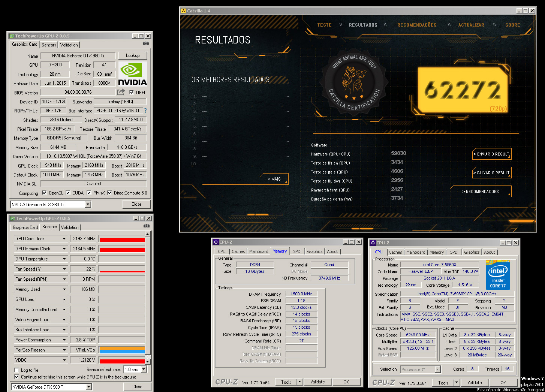Toggle the PhysX checkbox
The height and width of the screenshot is (392, 545).
pos(89,193)
